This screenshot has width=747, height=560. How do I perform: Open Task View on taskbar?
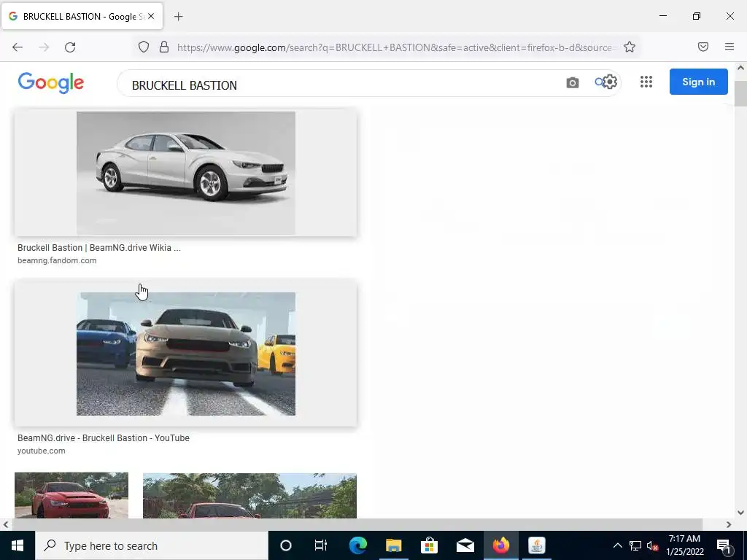321,545
